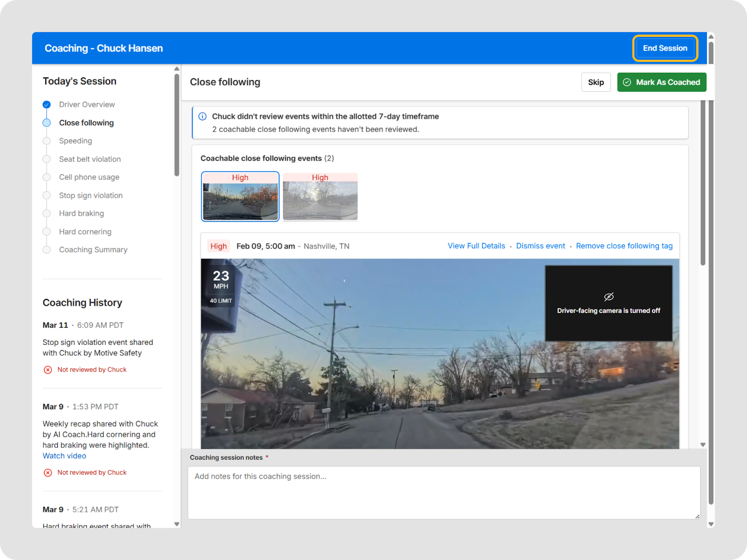Select the second High event thumbnail
747x560 pixels.
pos(320,196)
